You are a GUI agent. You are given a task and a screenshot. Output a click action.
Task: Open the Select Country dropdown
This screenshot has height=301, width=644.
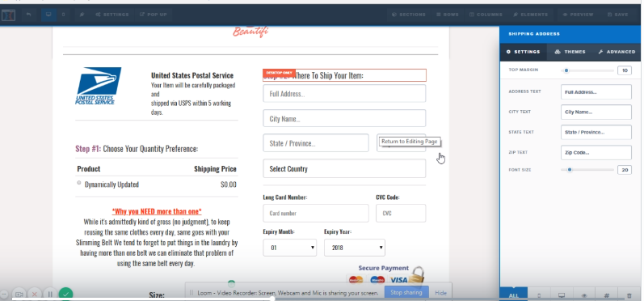tap(344, 168)
